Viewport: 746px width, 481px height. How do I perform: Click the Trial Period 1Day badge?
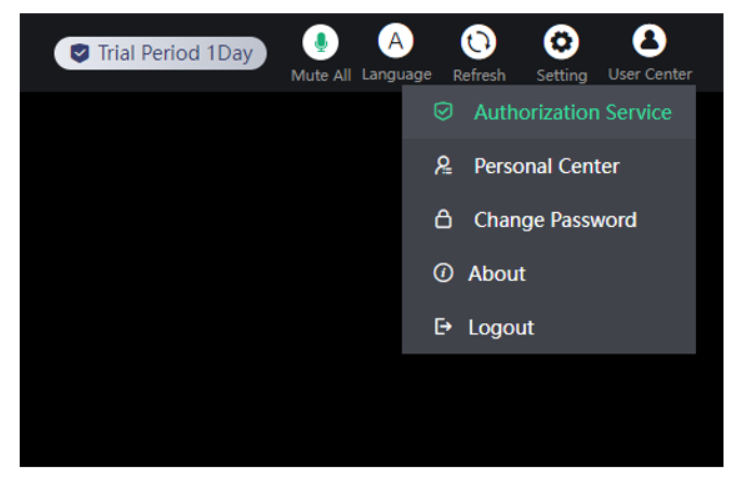point(160,53)
